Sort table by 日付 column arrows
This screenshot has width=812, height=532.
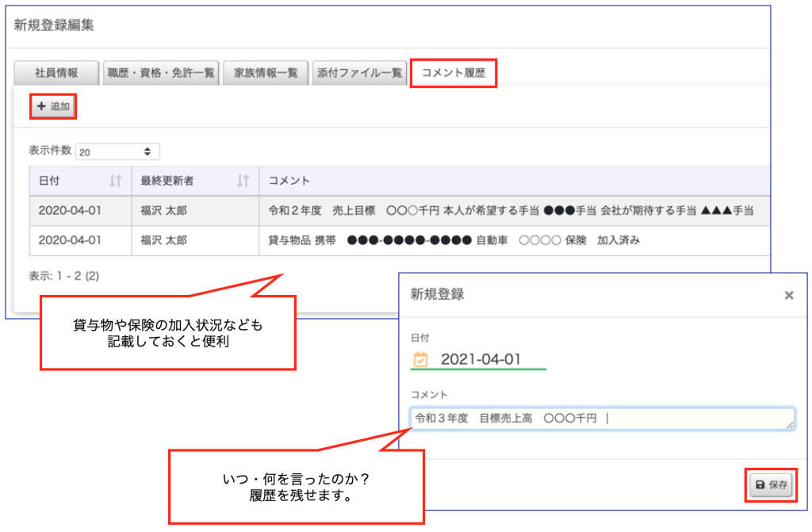click(115, 181)
